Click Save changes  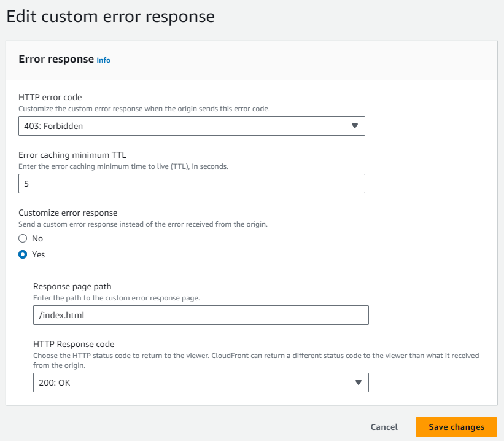pyautogui.click(x=456, y=427)
